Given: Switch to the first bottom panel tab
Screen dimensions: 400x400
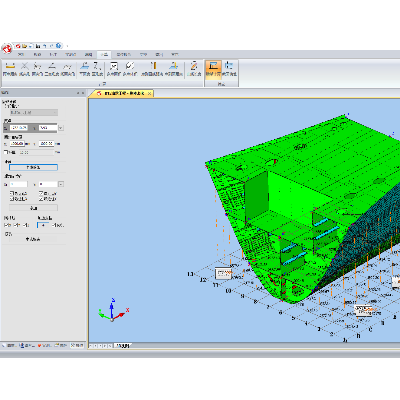Looking at the screenshot, I should click(10, 345).
